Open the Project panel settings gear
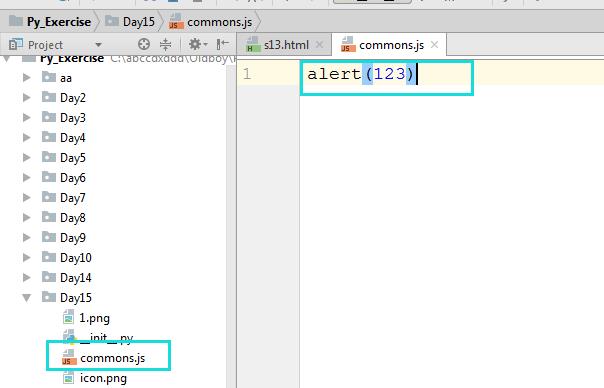 coord(198,44)
